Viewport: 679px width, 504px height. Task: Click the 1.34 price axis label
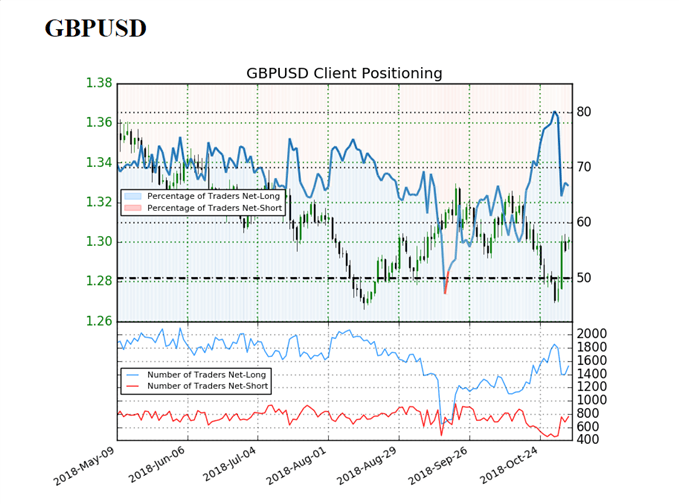pos(99,162)
